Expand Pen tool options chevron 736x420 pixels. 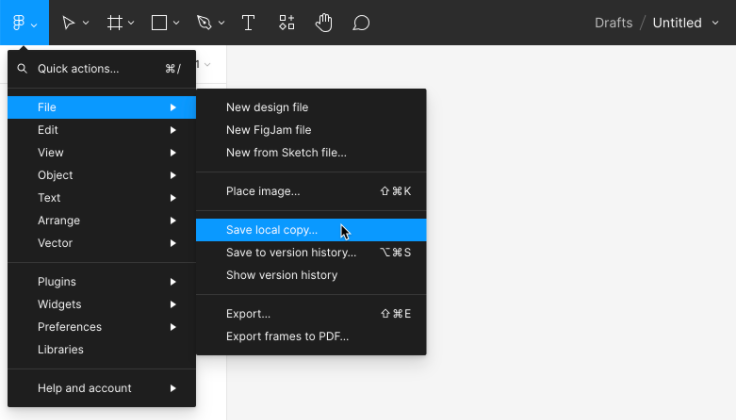(x=221, y=23)
